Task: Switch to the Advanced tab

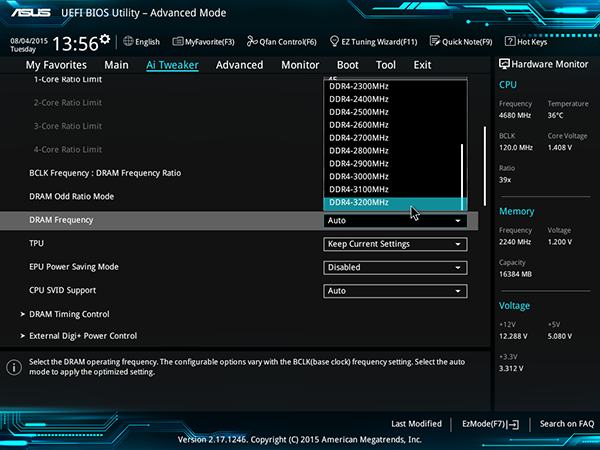Action: click(x=240, y=65)
